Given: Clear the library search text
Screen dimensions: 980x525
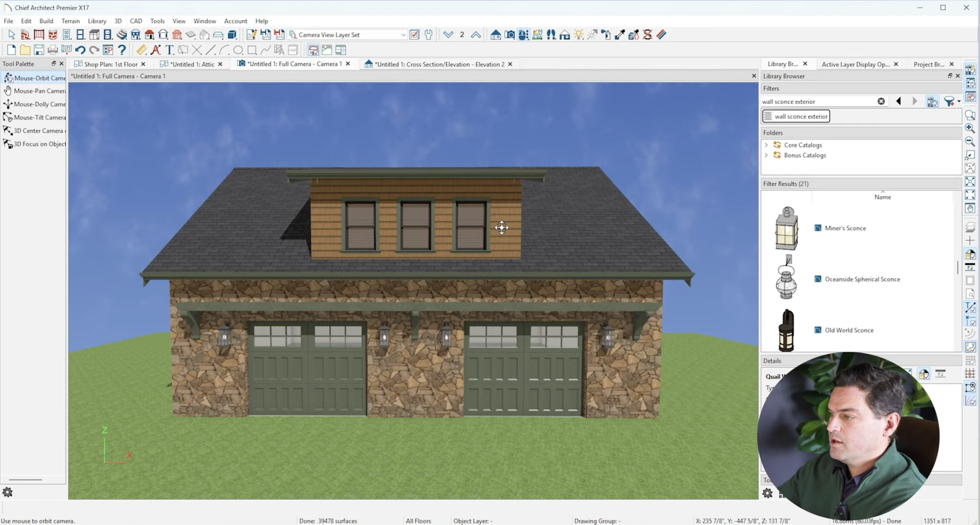Looking at the screenshot, I should tap(881, 101).
